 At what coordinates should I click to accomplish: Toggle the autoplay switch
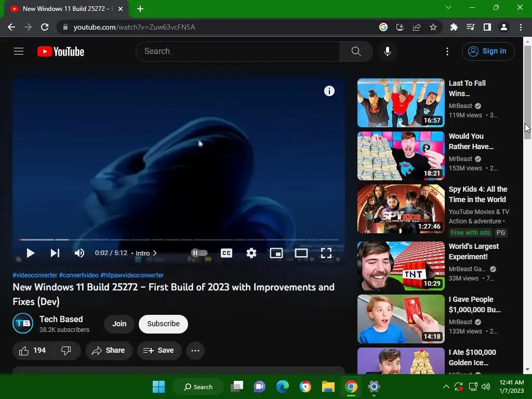pyautogui.click(x=199, y=253)
